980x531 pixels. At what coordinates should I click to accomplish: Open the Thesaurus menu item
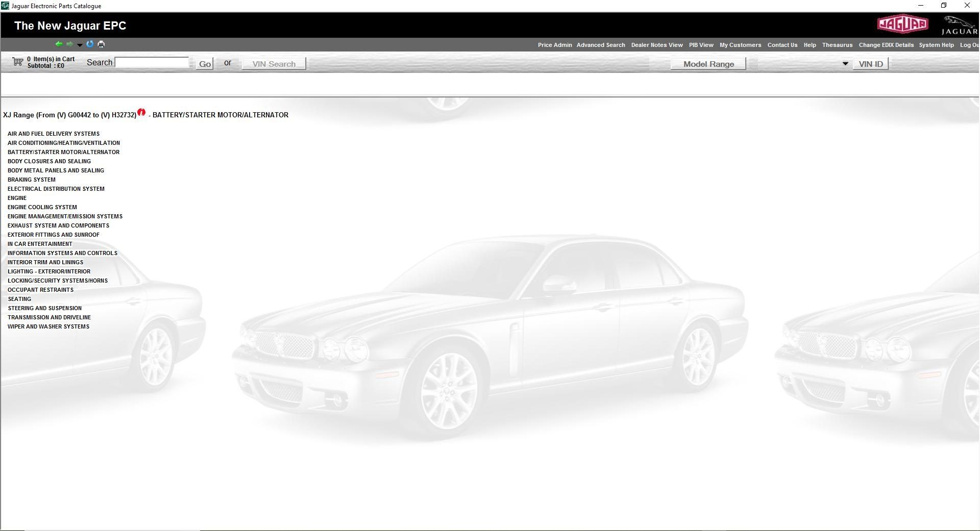[837, 45]
